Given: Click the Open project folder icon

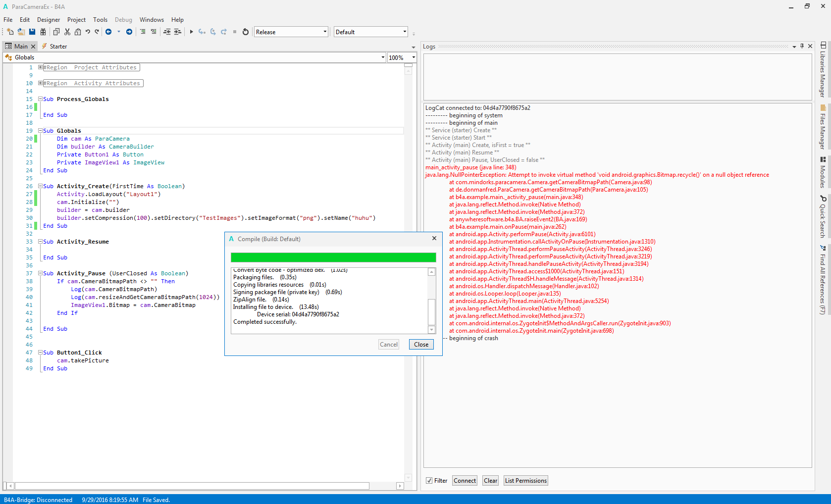Looking at the screenshot, I should (21, 32).
